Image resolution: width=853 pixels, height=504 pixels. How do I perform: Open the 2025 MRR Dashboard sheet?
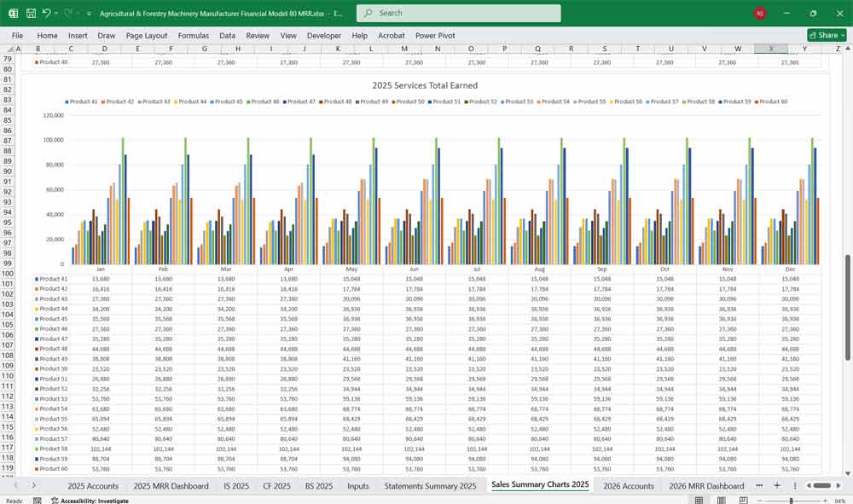coord(171,486)
